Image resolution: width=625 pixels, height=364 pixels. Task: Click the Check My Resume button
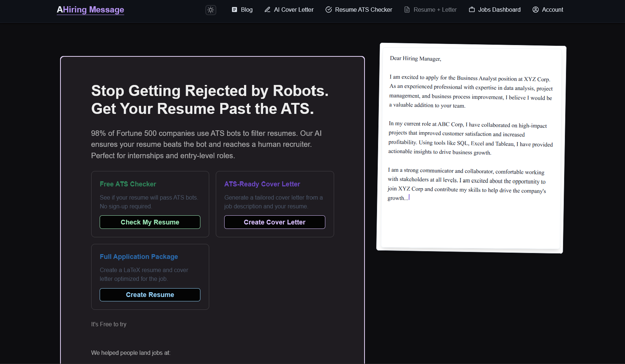pos(150,222)
